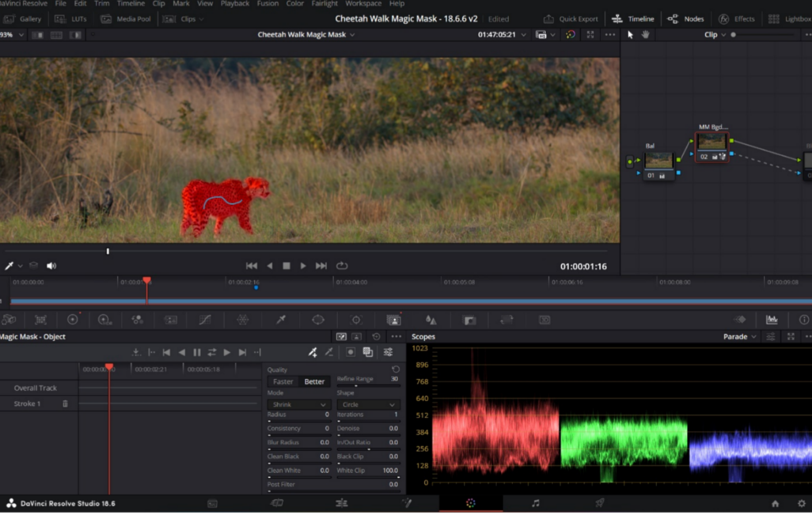Open the Information panel

(804, 320)
